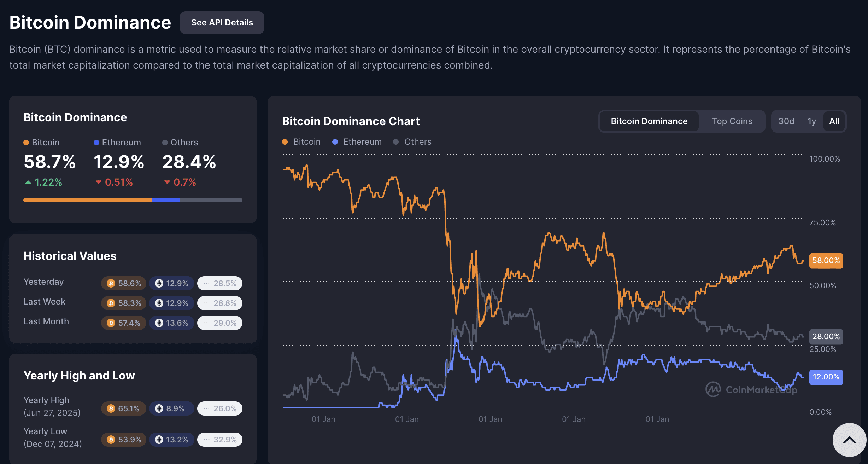The width and height of the screenshot is (868, 464).
Task: Click Bitcoin icon in Yearly High row
Action: [111, 408]
